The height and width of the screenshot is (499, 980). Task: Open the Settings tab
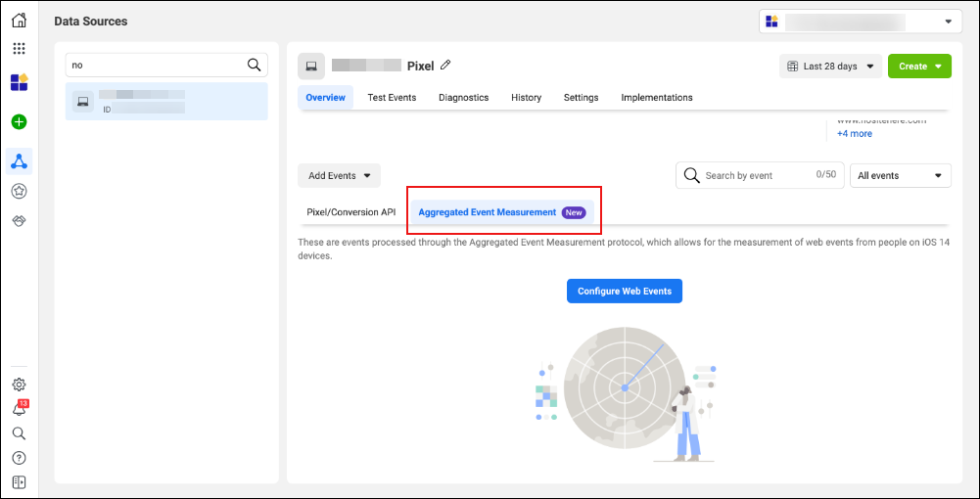coord(582,98)
